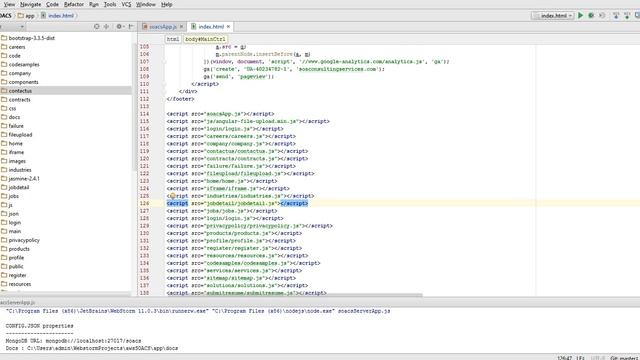The image size is (640, 360).
Task: Click the app folder breadcrumb
Action: pyautogui.click(x=26, y=16)
